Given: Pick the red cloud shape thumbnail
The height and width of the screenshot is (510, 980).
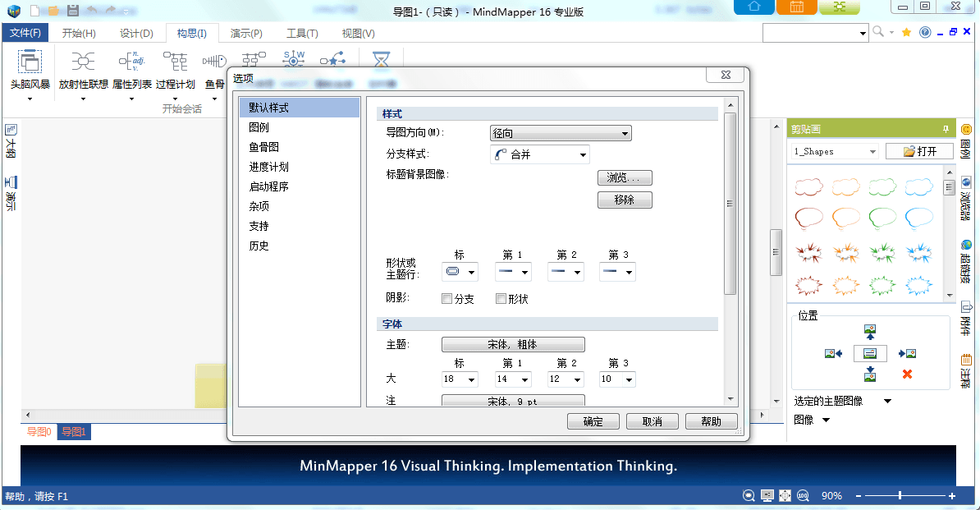Looking at the screenshot, I should click(808, 188).
